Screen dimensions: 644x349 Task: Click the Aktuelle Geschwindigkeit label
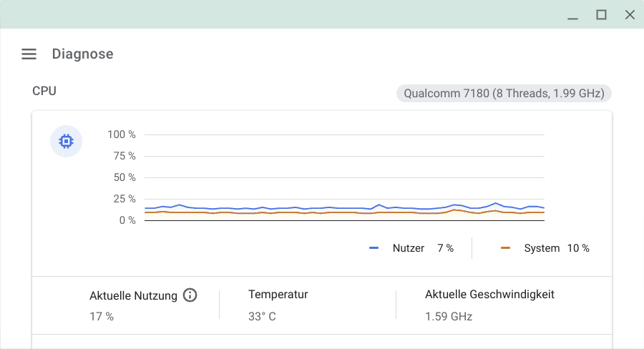489,295
